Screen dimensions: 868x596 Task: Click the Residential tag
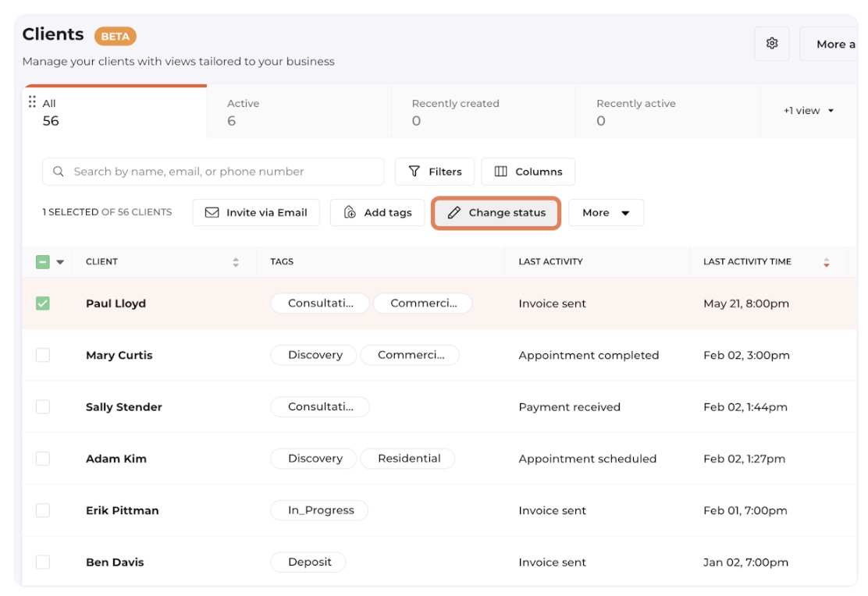(x=408, y=458)
